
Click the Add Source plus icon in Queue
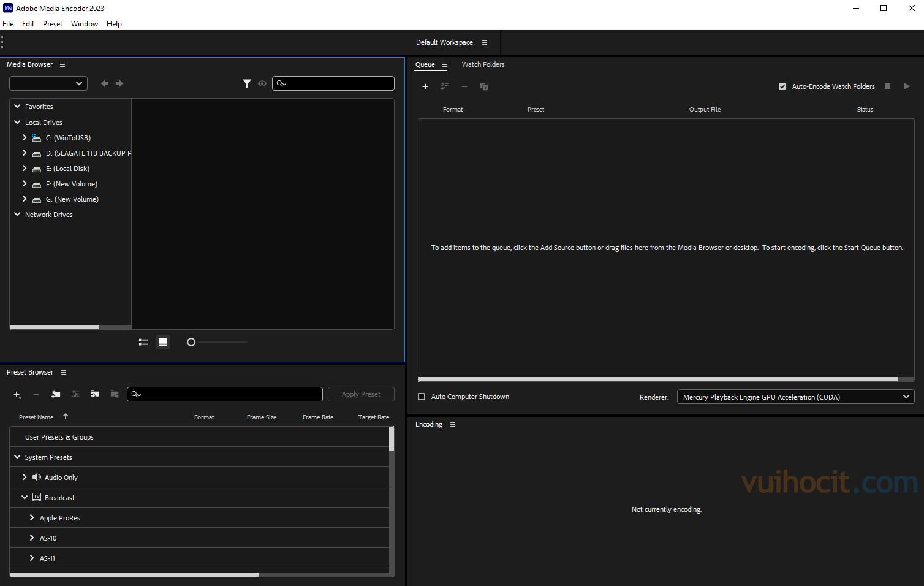click(x=425, y=86)
